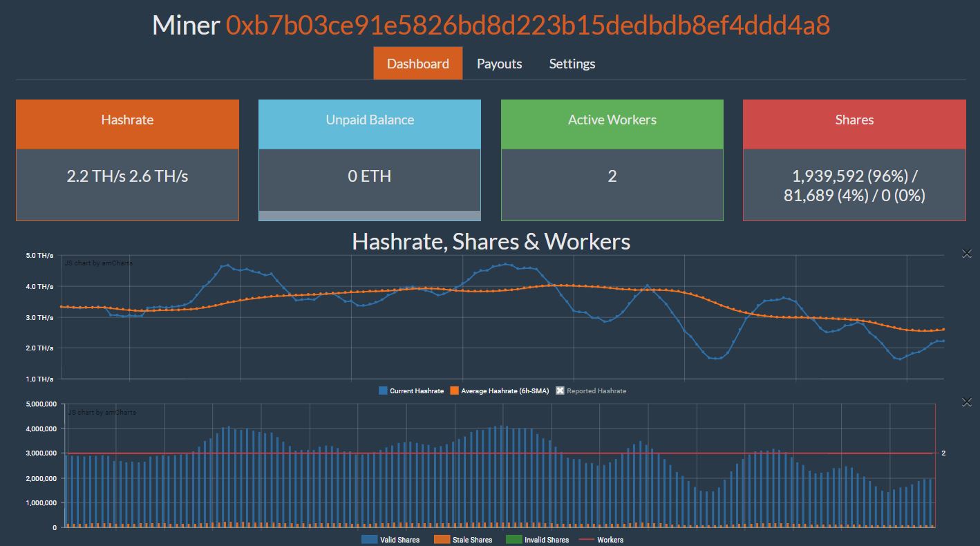
Task: Click the Hashrate card header
Action: (x=127, y=124)
